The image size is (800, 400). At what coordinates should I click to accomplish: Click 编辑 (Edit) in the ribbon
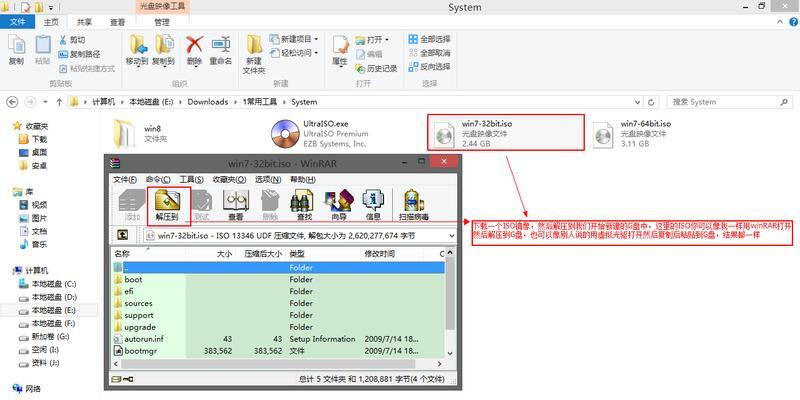[x=369, y=54]
